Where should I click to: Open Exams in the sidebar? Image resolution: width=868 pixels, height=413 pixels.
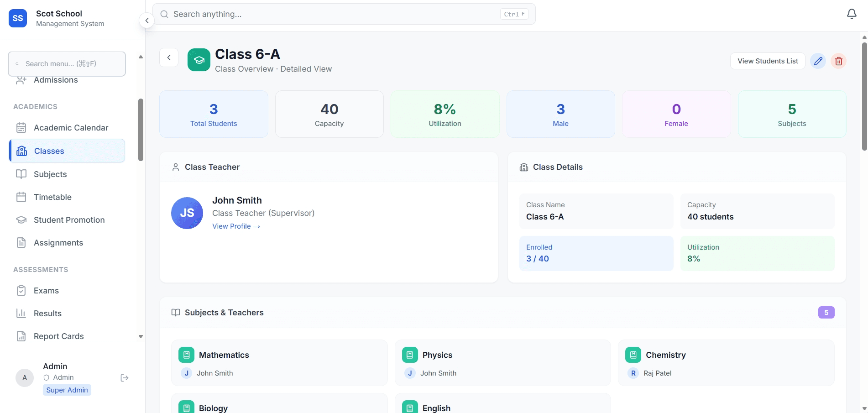(x=67, y=291)
